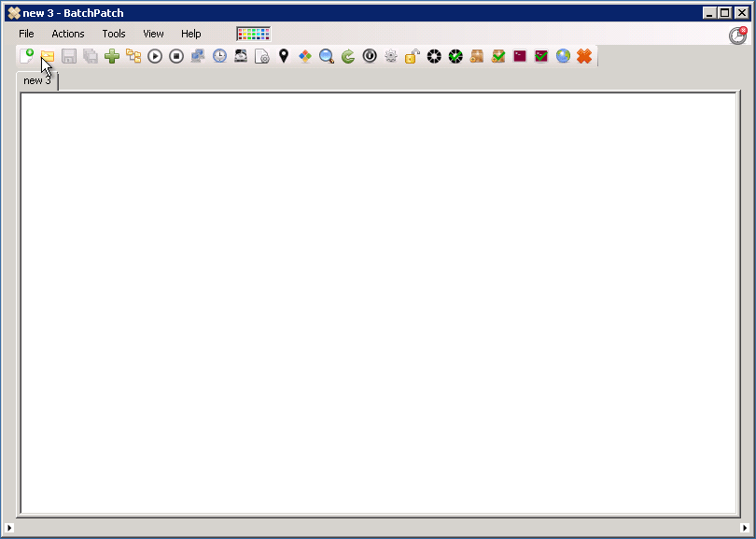Click the unlocked padlock icon
This screenshot has width=756, height=539.
(412, 56)
